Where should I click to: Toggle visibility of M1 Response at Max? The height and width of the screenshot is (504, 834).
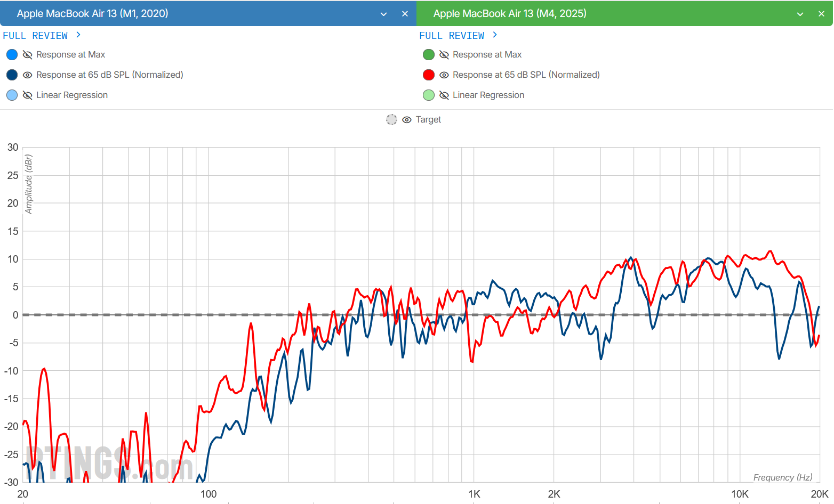pyautogui.click(x=28, y=55)
